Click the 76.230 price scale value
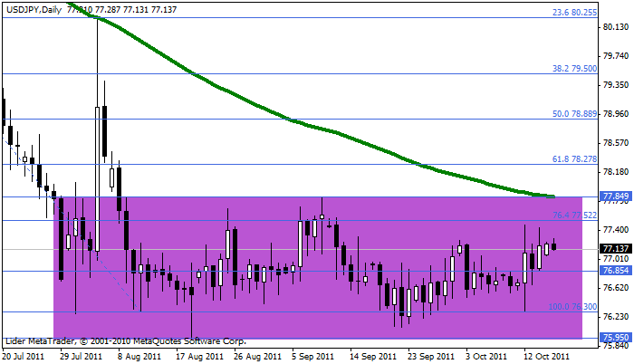634x364 pixels. click(616, 317)
